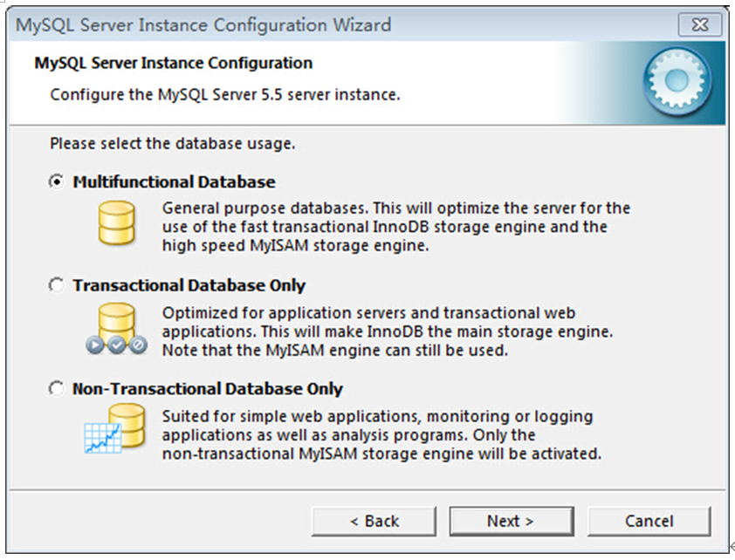Image resolution: width=735 pixels, height=560 pixels.
Task: Click the wizard title bar
Action: coord(349,25)
